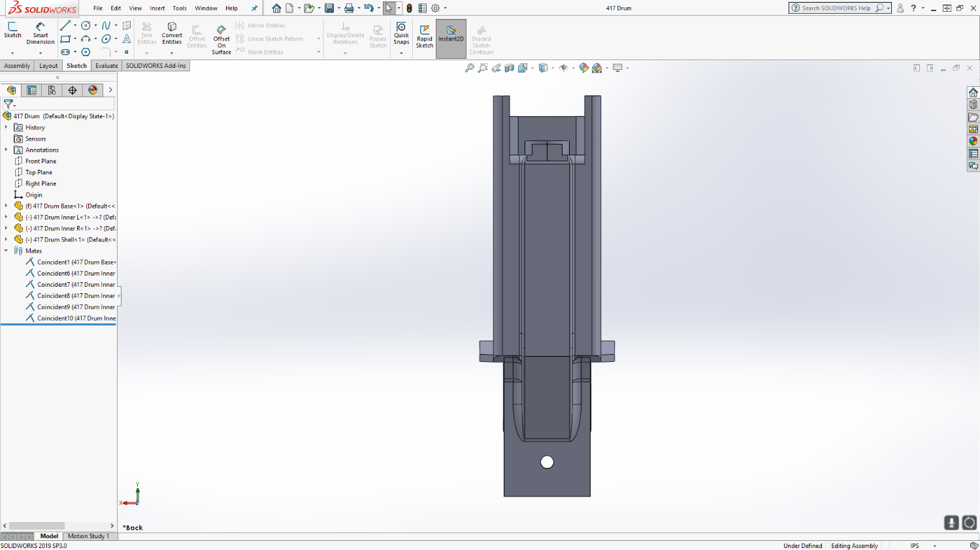Toggle the Hide/Show Items eye icon

point(563,68)
